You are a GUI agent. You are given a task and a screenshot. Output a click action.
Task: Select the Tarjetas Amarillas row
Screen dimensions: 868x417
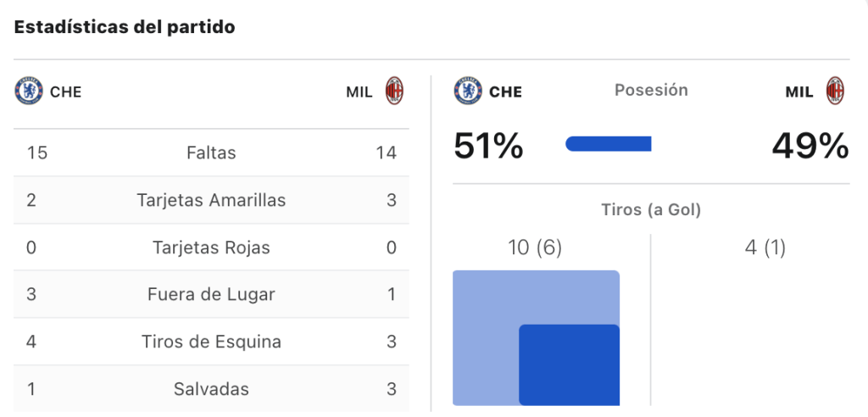(211, 200)
